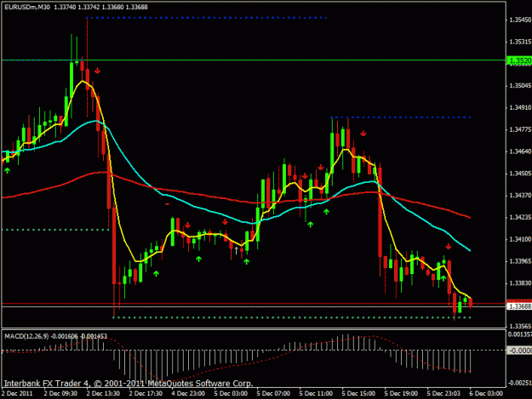Viewport: 532px width, 399px height.
Task: Click the 1.34370 price scale label
Action: (520, 196)
